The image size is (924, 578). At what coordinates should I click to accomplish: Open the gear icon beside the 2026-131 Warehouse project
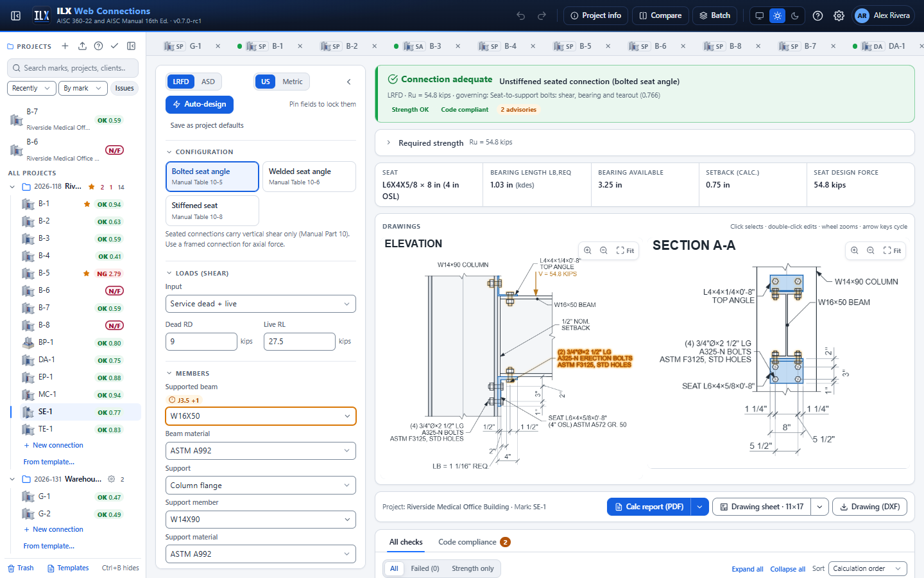click(111, 479)
